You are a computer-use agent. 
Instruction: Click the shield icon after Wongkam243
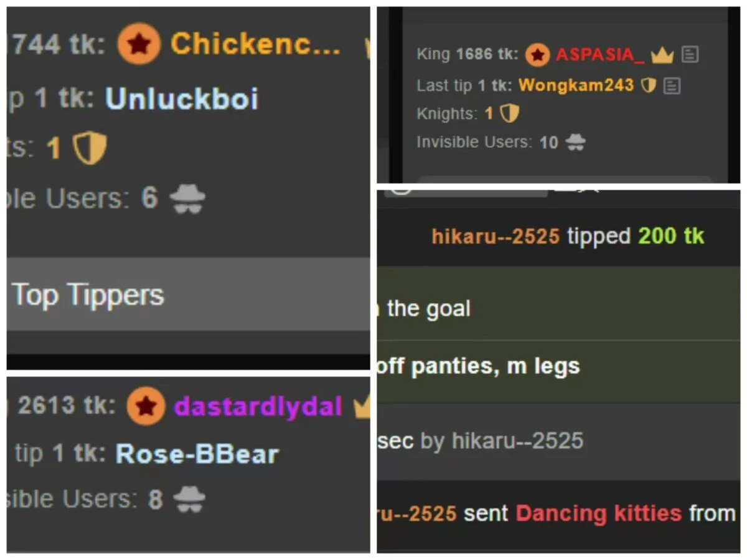point(649,85)
